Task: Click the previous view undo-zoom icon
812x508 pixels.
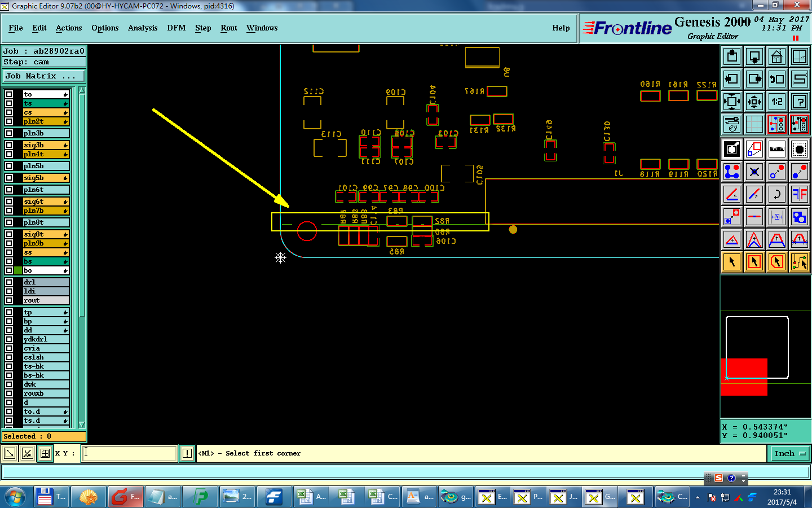Action: click(777, 79)
